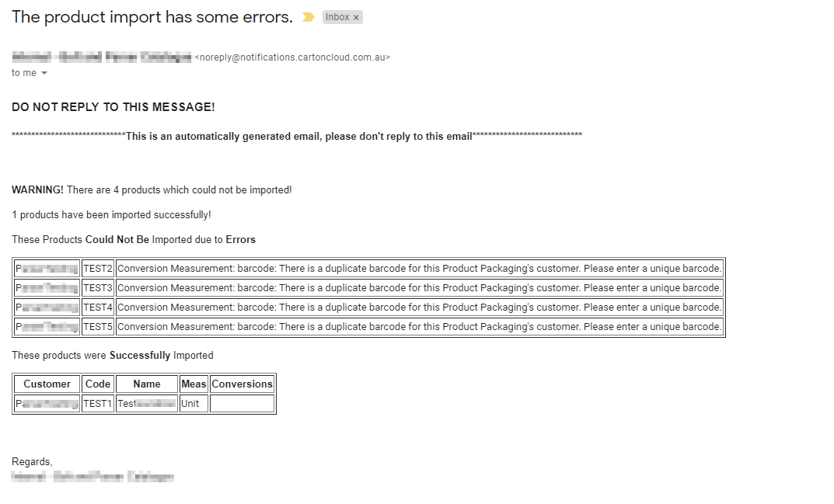Click the bold WARNING! text

pyautogui.click(x=37, y=189)
